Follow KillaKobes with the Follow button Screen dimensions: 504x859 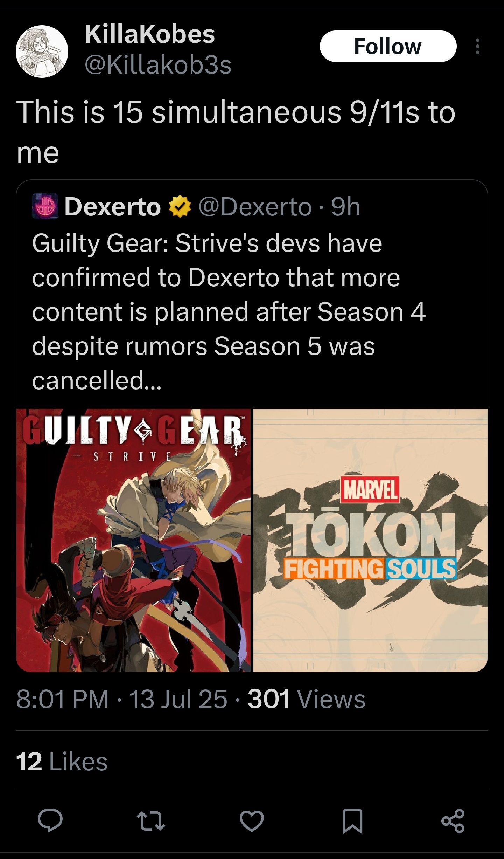[x=388, y=46]
